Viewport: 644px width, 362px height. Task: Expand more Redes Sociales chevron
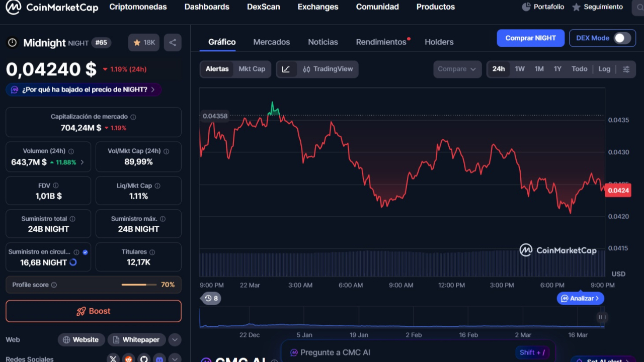pyautogui.click(x=175, y=359)
